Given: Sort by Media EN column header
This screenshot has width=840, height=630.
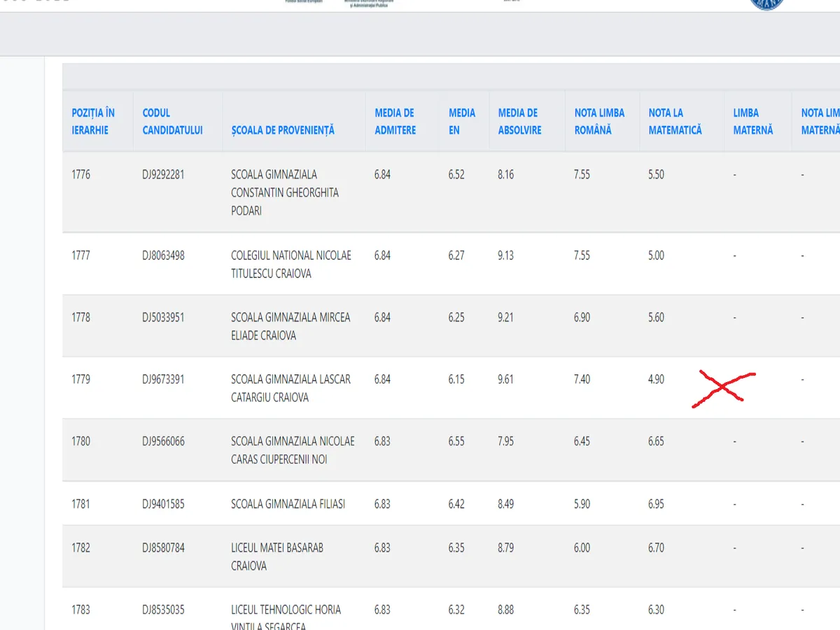Looking at the screenshot, I should pyautogui.click(x=461, y=121).
